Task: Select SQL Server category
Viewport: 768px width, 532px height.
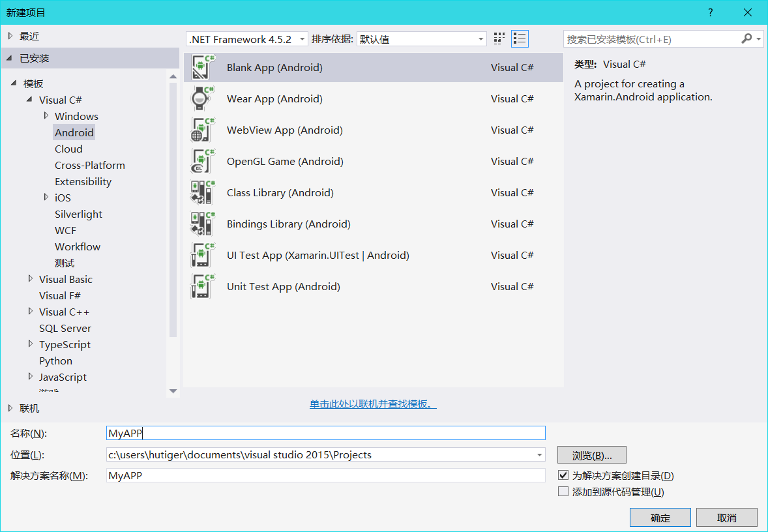Action: [65, 328]
